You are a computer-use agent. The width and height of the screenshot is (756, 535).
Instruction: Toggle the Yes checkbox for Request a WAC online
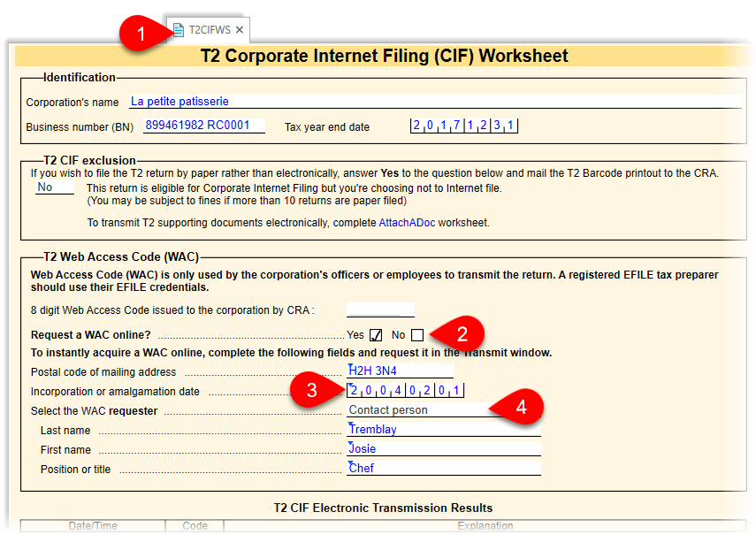click(376, 335)
